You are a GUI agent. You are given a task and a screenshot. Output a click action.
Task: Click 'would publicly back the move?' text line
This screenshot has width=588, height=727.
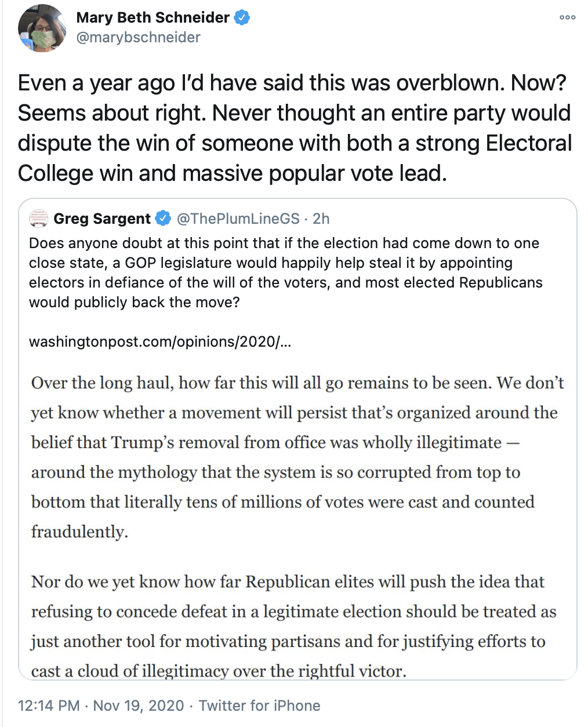[134, 302]
